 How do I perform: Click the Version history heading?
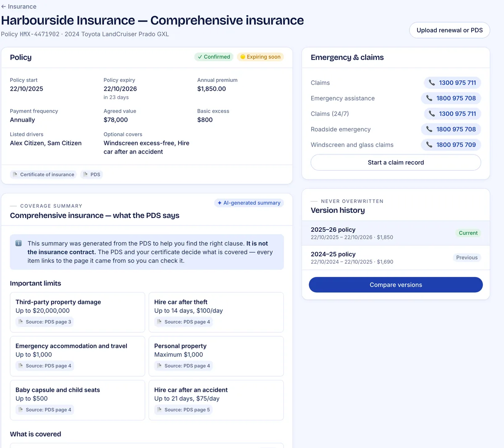(x=338, y=210)
